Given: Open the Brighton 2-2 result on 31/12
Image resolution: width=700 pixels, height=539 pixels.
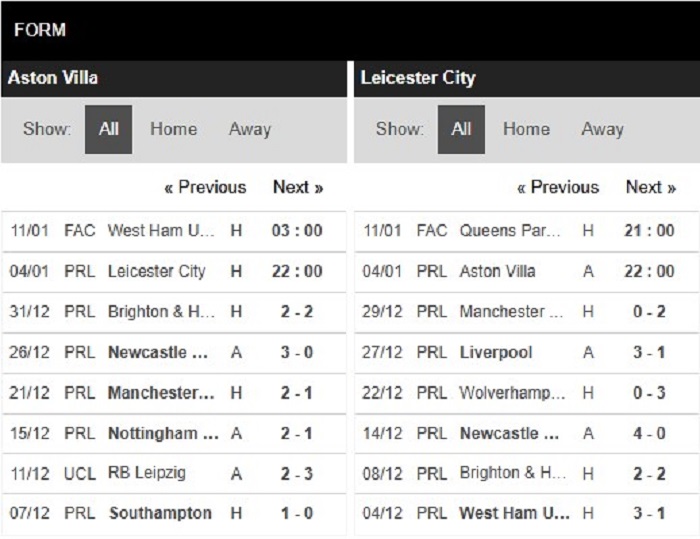Looking at the screenshot, I should (x=174, y=312).
